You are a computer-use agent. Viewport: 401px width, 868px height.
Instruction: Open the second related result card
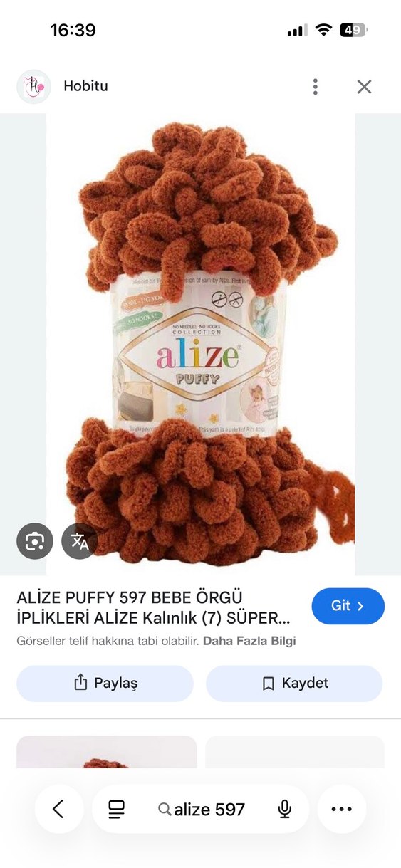[295, 752]
